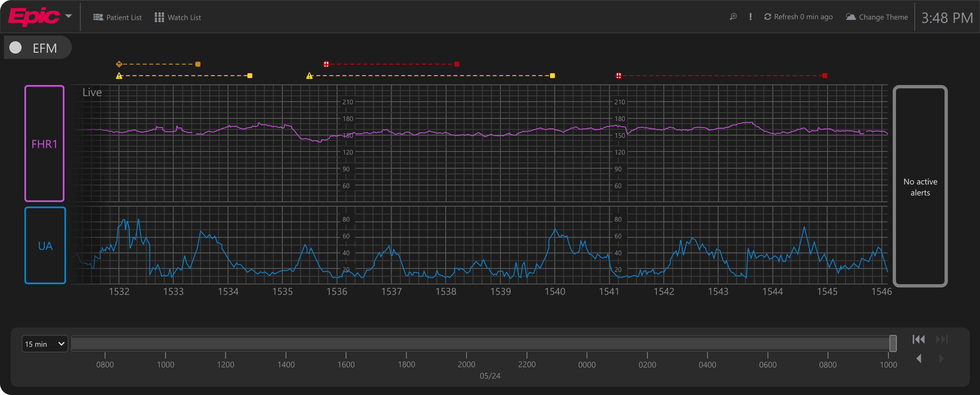The image size is (980, 395).
Task: Click Change Theme text button
Action: click(883, 17)
